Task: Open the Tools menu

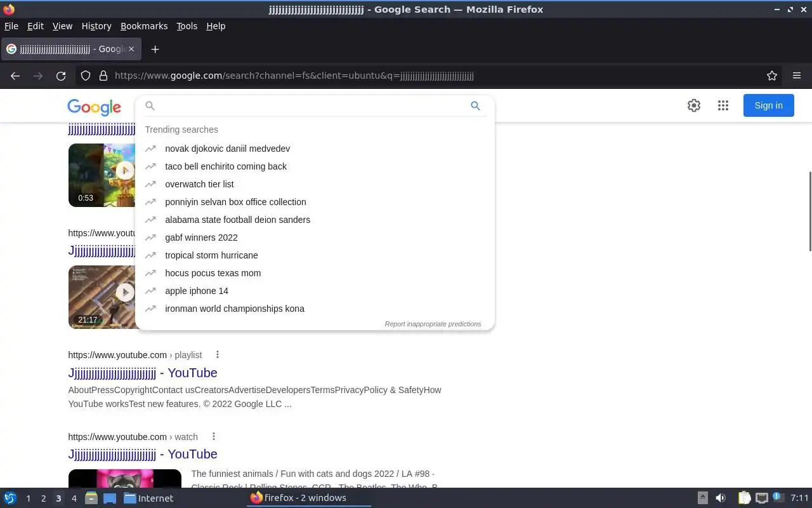Action: point(187,26)
